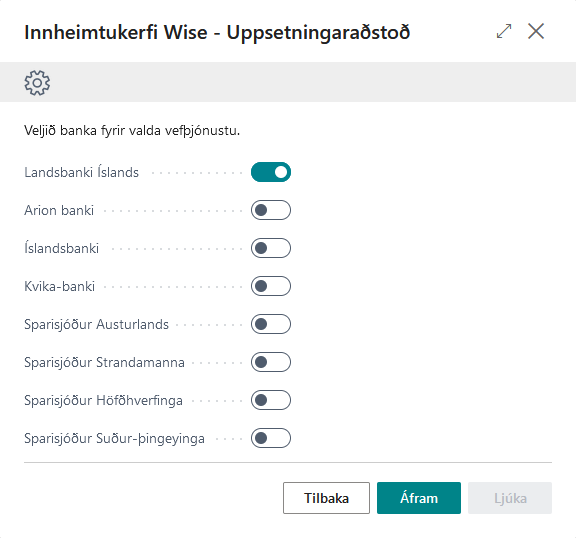Click the settings gear icon

[x=37, y=83]
